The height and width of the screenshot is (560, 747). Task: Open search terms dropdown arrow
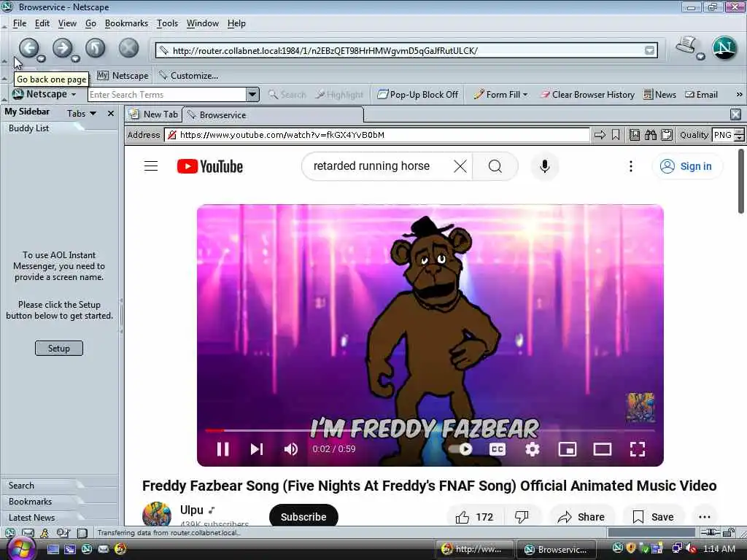point(253,94)
